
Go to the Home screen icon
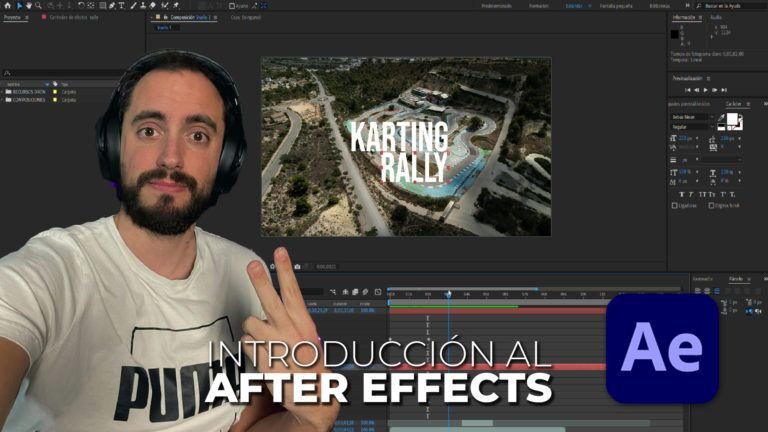tap(7, 5)
